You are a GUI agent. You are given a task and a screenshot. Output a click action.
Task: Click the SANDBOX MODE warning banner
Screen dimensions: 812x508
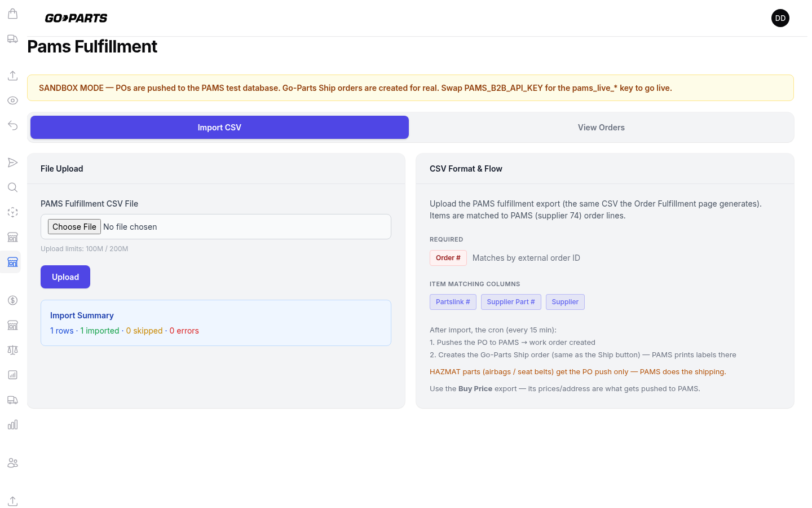(x=411, y=88)
